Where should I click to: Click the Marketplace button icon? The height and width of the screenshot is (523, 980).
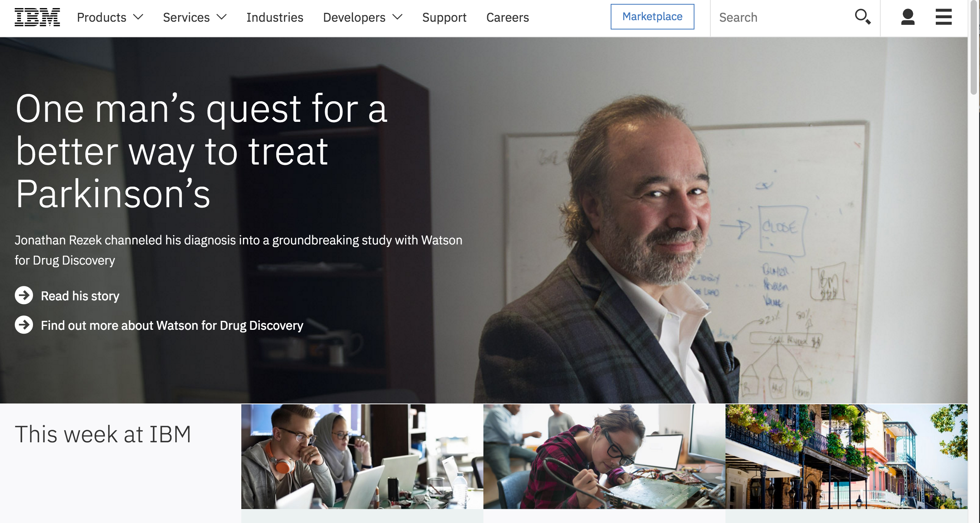pyautogui.click(x=652, y=16)
